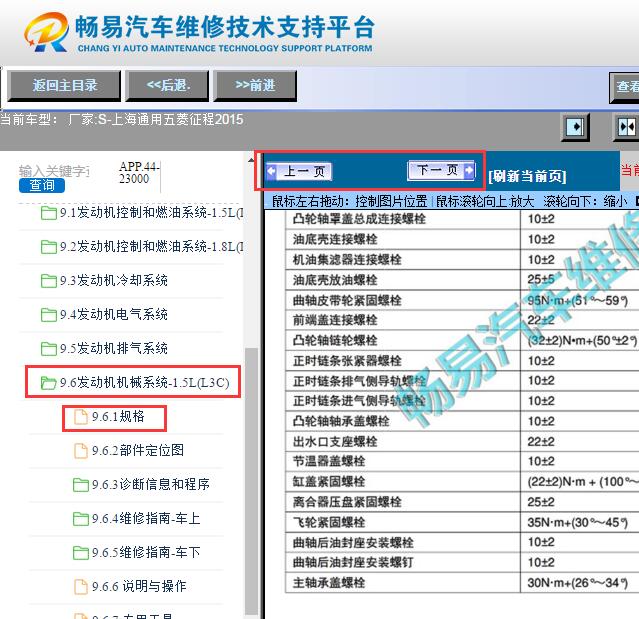Click the single-pane layout icon

point(575,127)
